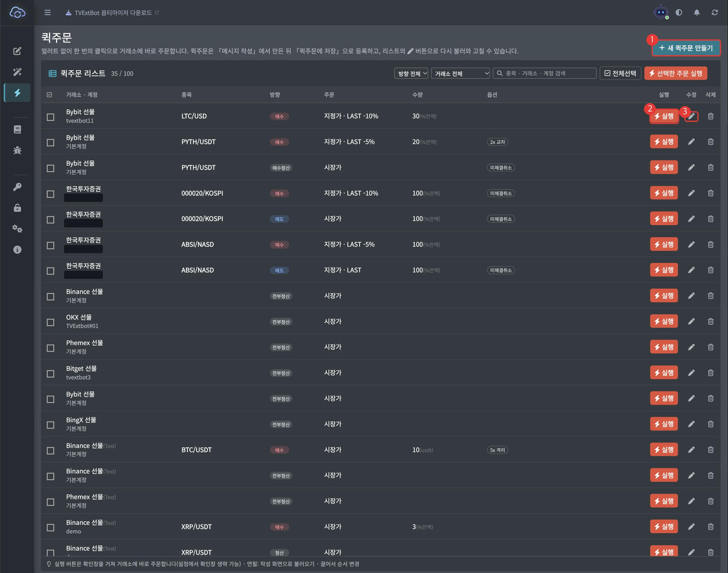Viewport: 728px width, 573px height.
Task: Select the lightning quick-order sidebar icon
Action: point(17,92)
